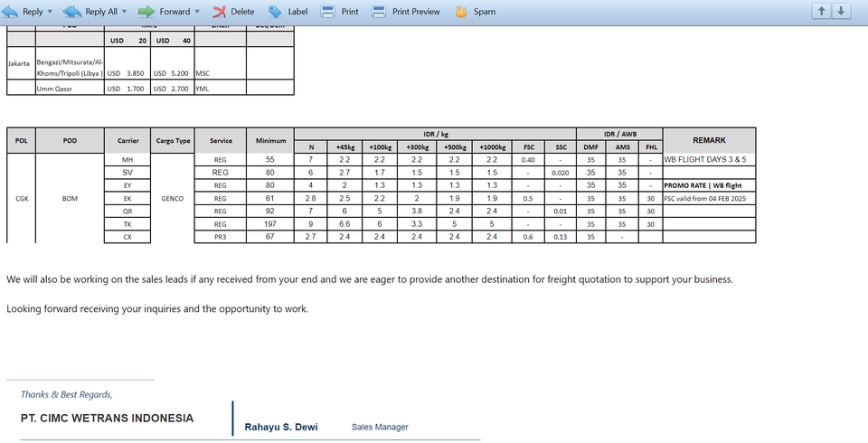Go to next message with down arrow
The image size is (868, 443).
pyautogui.click(x=841, y=11)
